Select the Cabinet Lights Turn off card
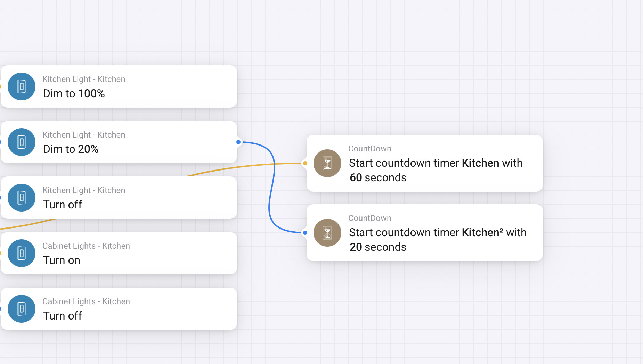 119,309
